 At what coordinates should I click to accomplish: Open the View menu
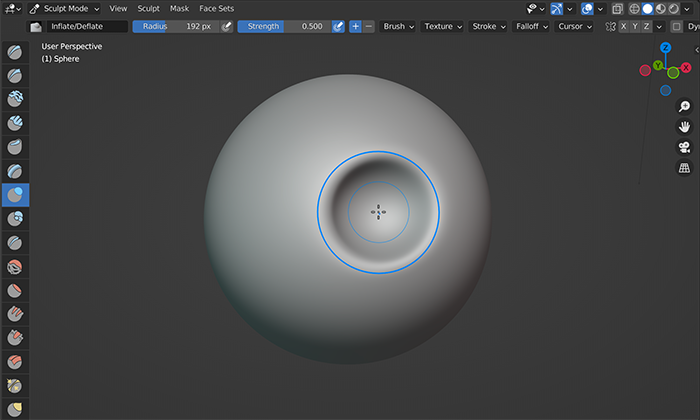[118, 8]
